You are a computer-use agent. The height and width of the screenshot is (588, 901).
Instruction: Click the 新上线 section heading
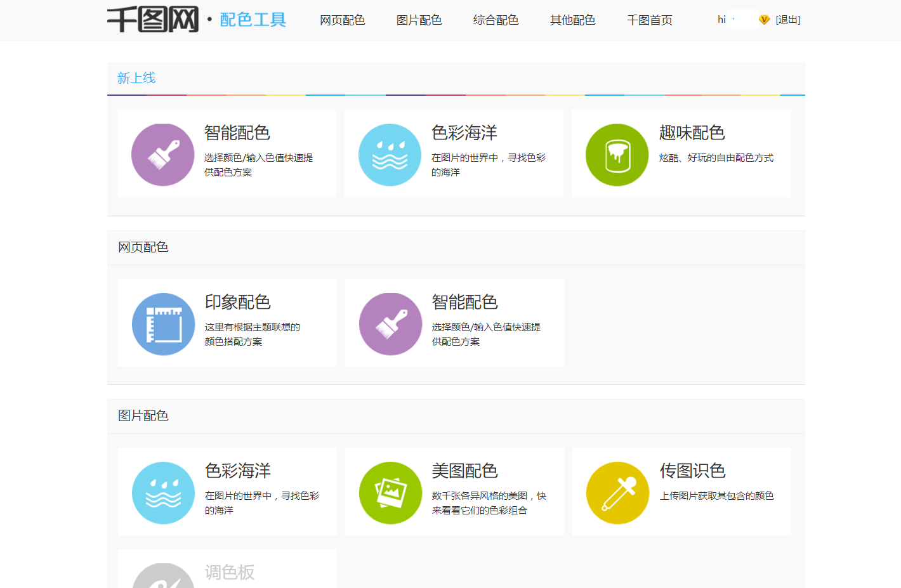coord(136,78)
